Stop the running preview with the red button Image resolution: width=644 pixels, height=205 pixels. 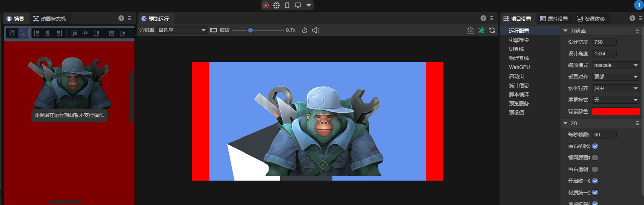pos(266,5)
